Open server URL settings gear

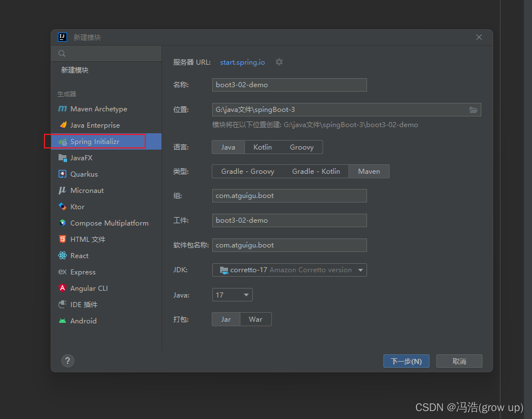(x=279, y=62)
